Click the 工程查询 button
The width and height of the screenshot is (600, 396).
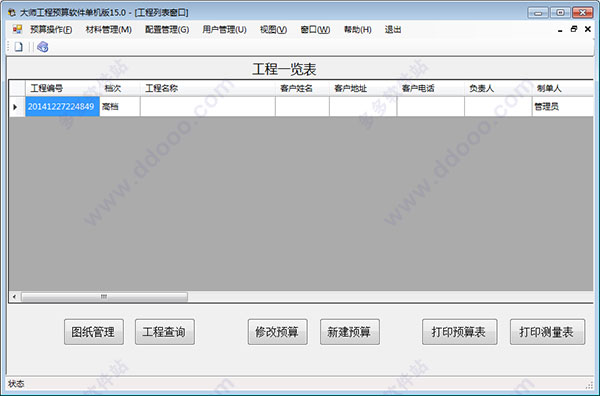165,332
